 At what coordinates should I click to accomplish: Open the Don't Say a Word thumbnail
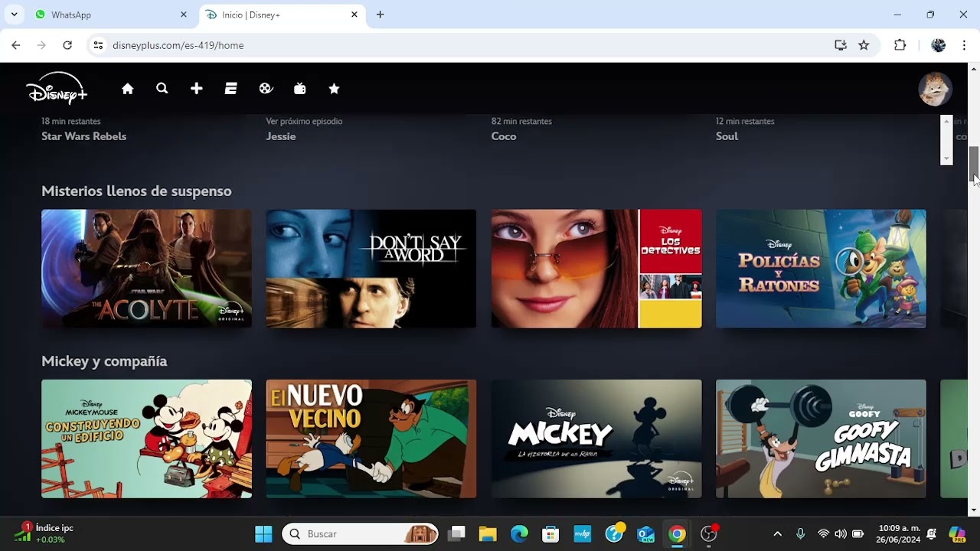click(371, 269)
